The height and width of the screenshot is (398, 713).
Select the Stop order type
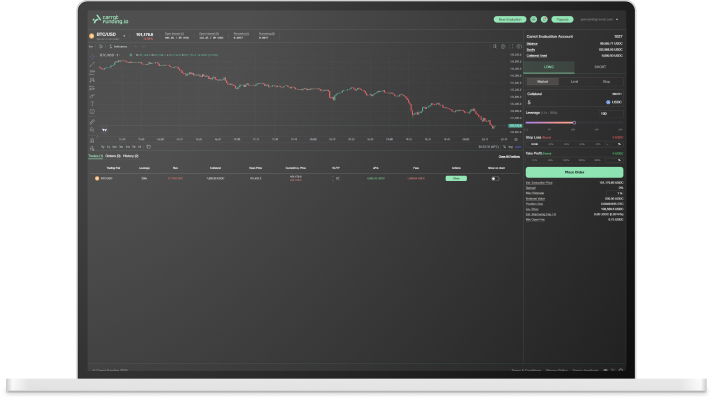(606, 81)
